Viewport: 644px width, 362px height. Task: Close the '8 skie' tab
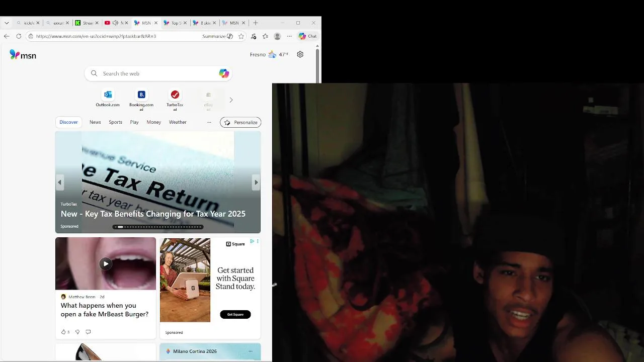tap(215, 23)
